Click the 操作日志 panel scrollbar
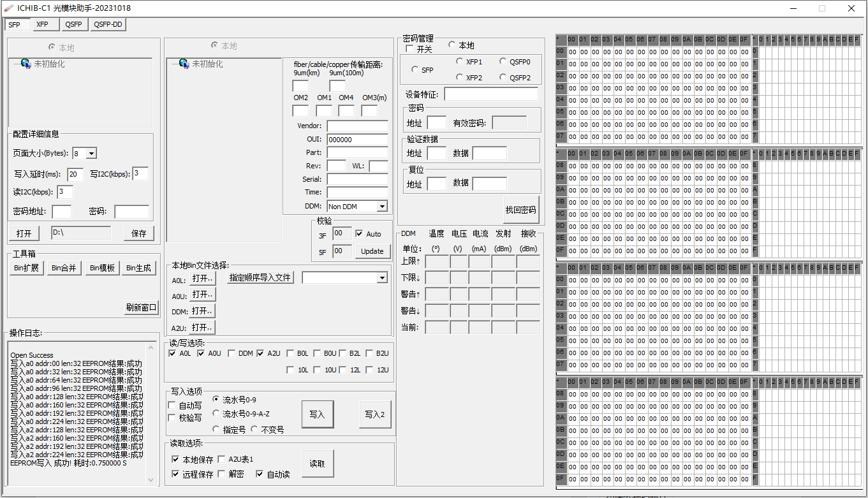The image size is (868, 498). coord(151,414)
